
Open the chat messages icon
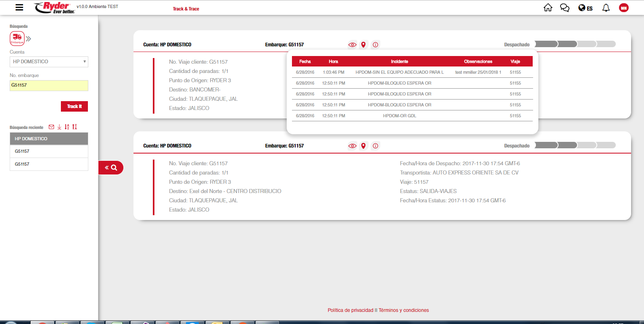pos(565,8)
